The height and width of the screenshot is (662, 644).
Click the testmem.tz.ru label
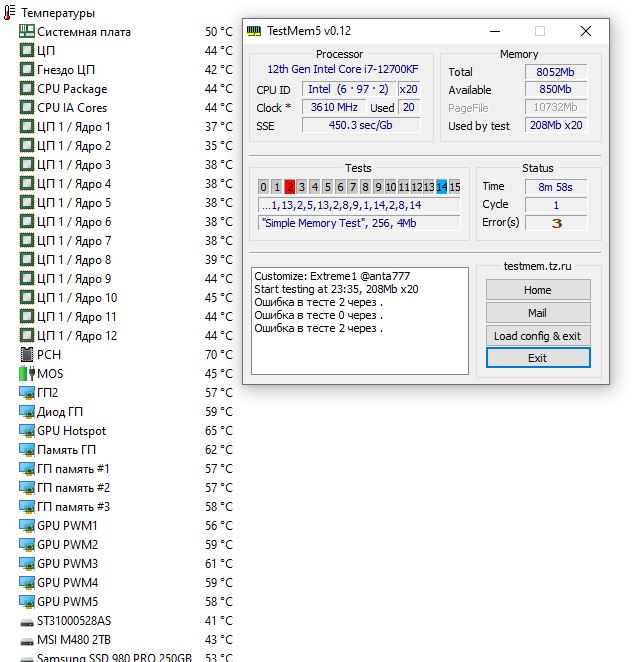coord(537,266)
